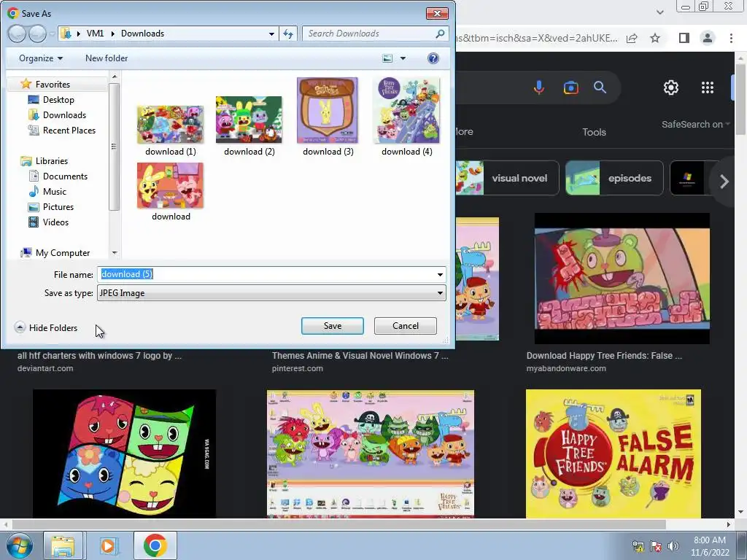Viewport: 747px width, 560px height.
Task: Open Videos library in navigation pane
Action: click(x=55, y=222)
